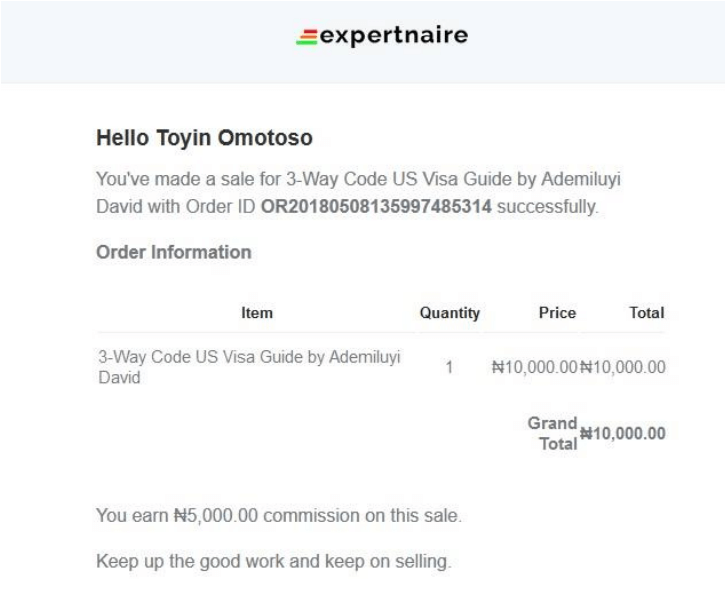
Task: Click the "Keep up the good work" line
Action: pyautogui.click(x=272, y=561)
